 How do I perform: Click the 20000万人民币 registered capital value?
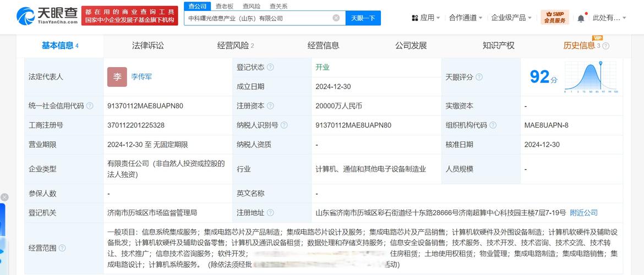(339, 106)
